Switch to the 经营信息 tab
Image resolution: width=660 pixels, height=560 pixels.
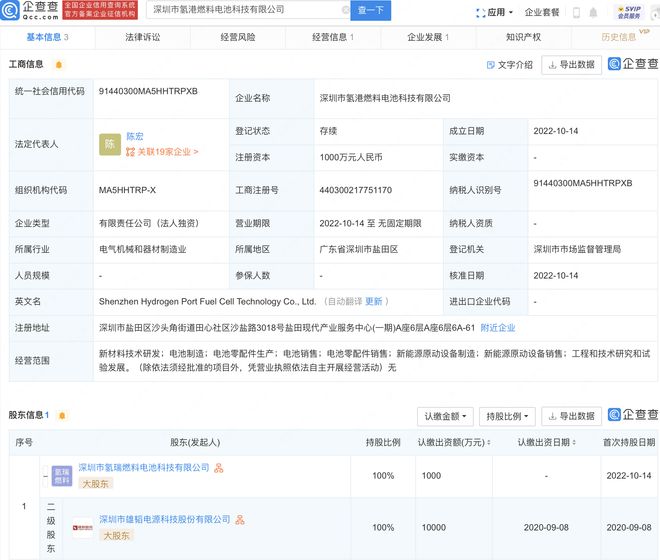click(333, 37)
